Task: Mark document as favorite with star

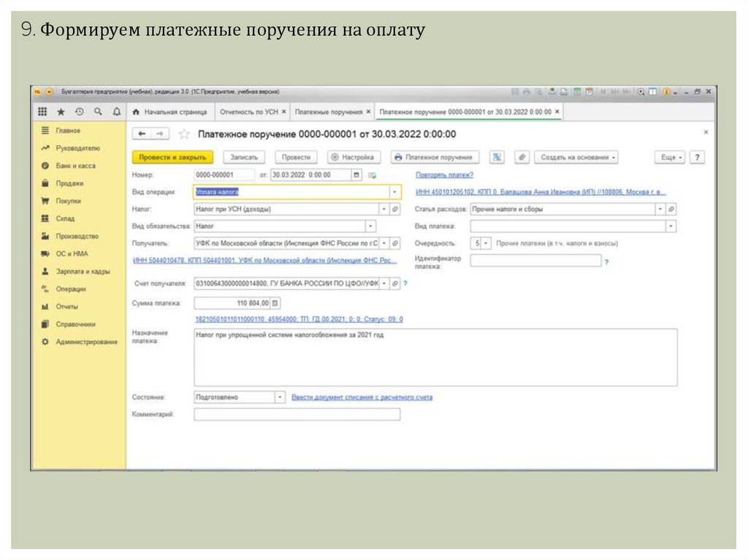Action: 184,134
